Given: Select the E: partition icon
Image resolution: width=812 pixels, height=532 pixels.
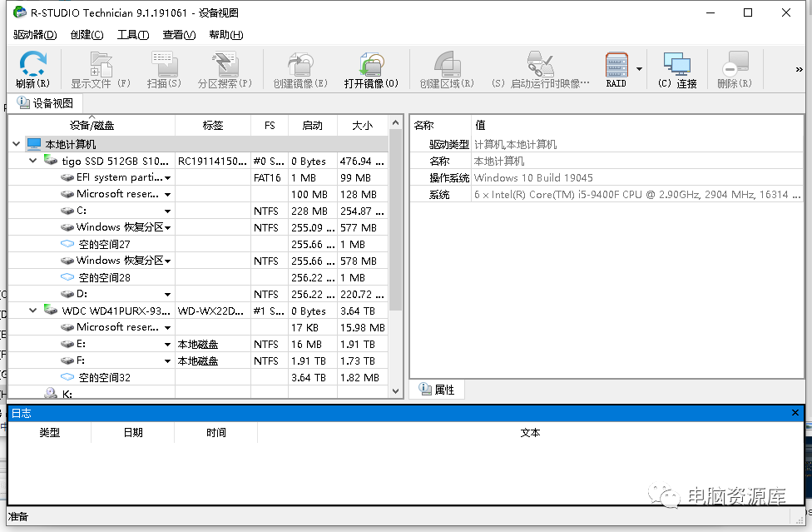Looking at the screenshot, I should click(x=67, y=344).
